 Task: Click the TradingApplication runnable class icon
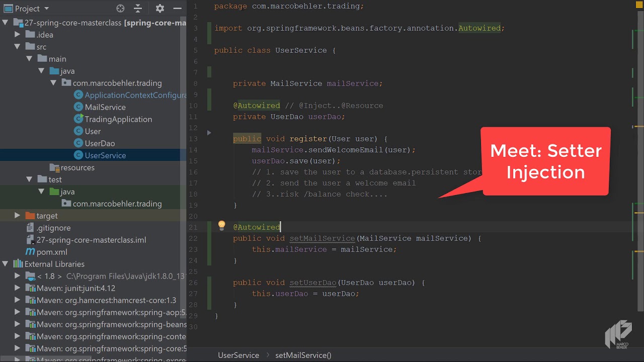78,119
